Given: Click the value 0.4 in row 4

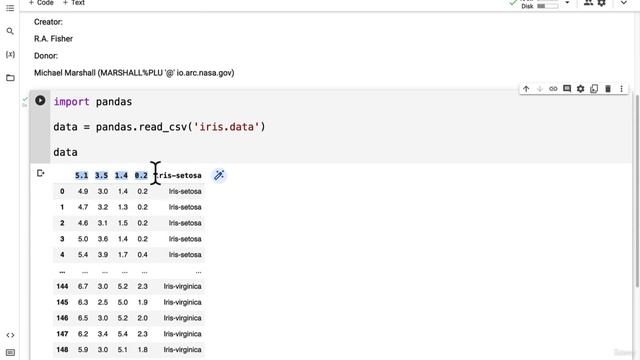Looking at the screenshot, I should pos(142,255).
